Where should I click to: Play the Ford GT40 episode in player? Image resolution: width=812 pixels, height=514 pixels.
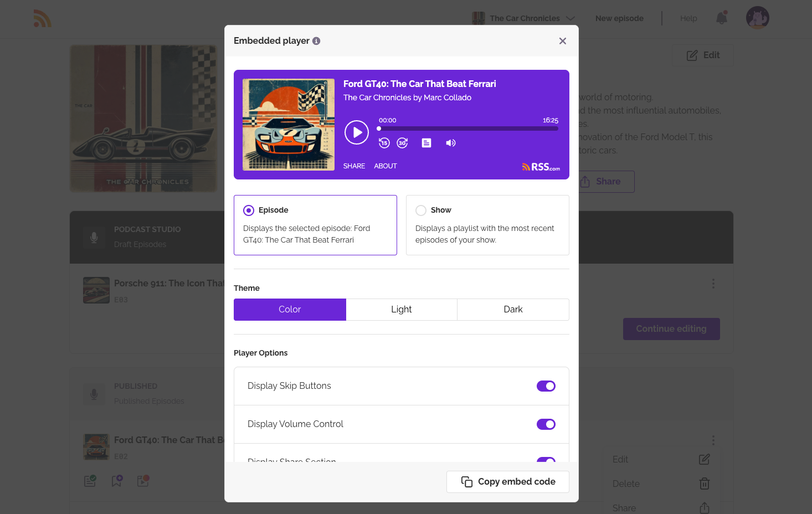(x=357, y=132)
